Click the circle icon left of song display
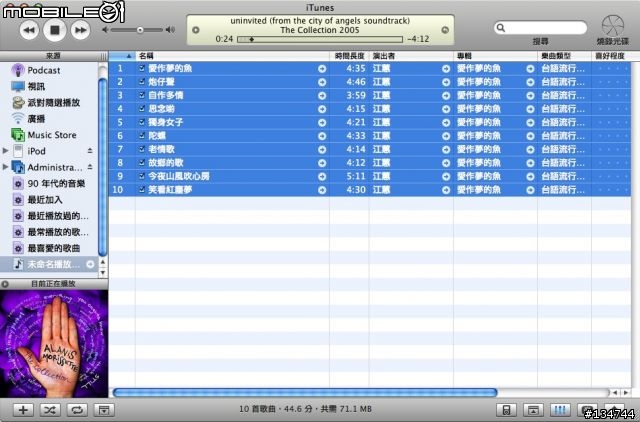The height and width of the screenshot is (422, 640). click(x=196, y=30)
